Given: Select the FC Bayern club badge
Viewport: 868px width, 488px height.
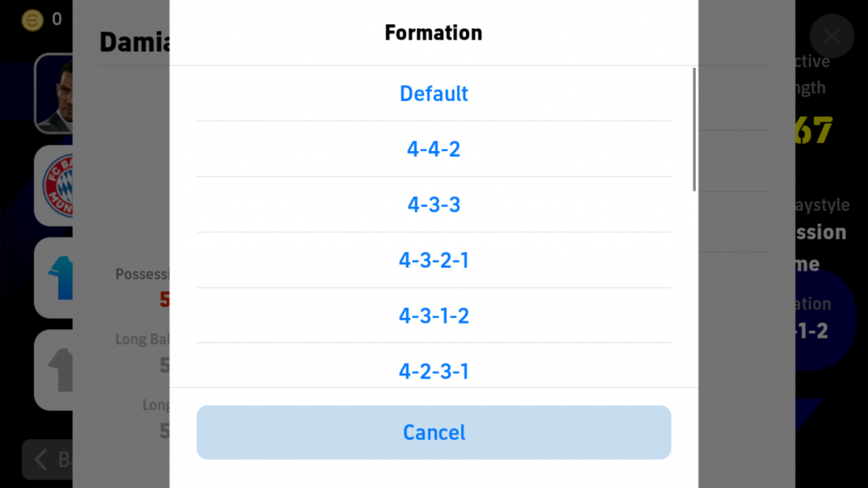Looking at the screenshot, I should (62, 186).
